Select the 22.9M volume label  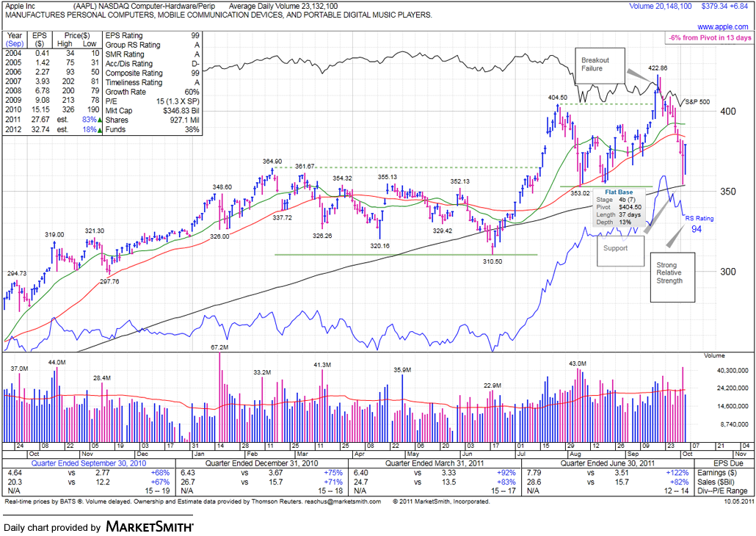tap(493, 385)
